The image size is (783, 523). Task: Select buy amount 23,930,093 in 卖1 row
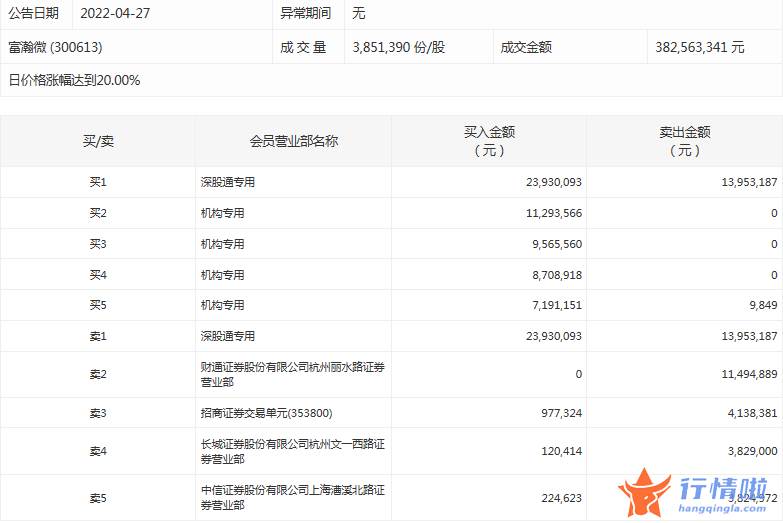(554, 336)
